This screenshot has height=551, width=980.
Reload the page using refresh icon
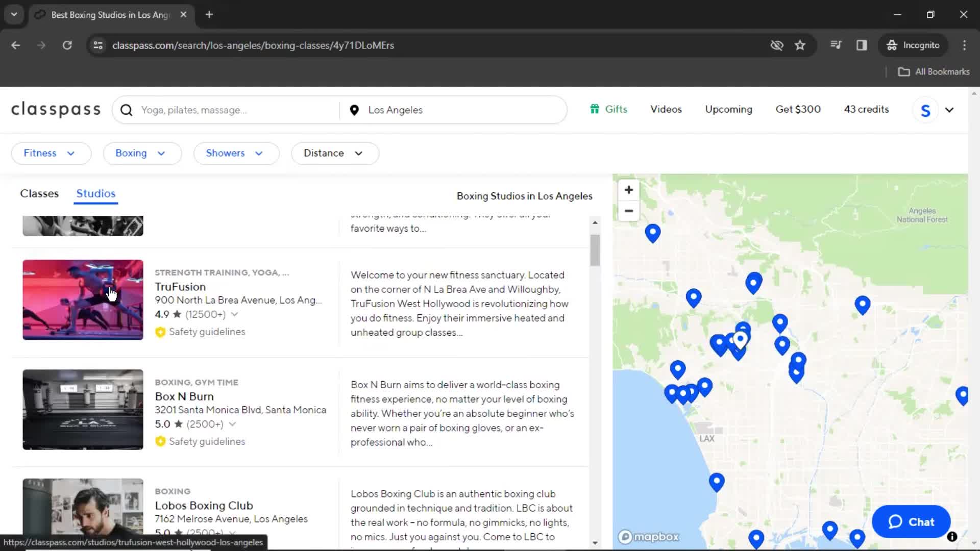pos(67,45)
